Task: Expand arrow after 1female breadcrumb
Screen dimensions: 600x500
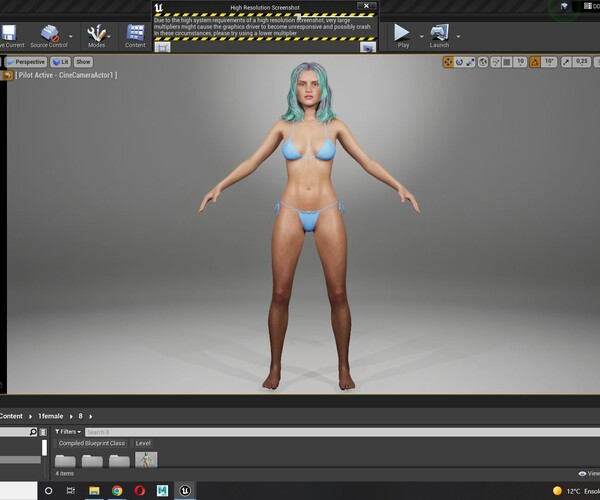Action: point(71,416)
